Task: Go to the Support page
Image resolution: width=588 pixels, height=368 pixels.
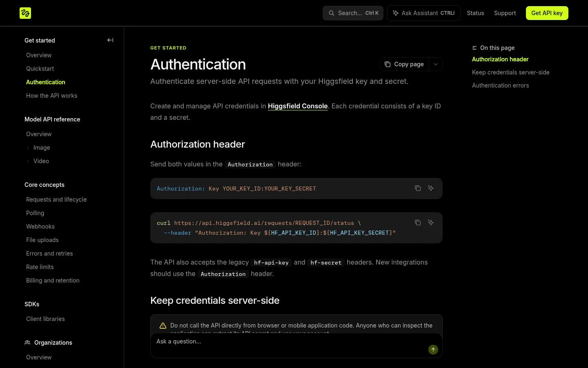Action: click(x=505, y=13)
